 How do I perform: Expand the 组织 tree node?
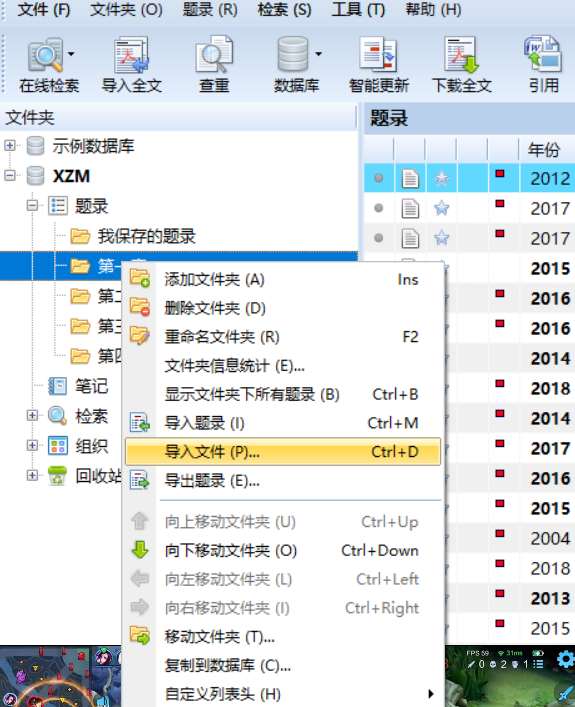(32, 445)
